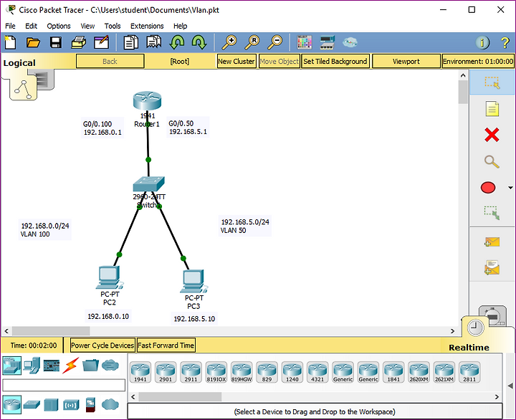Click the cloud cluster toolbar icon

pos(350,42)
